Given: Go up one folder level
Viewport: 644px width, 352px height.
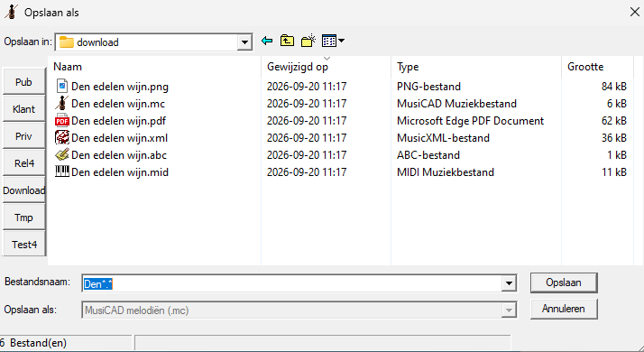Looking at the screenshot, I should tap(287, 41).
